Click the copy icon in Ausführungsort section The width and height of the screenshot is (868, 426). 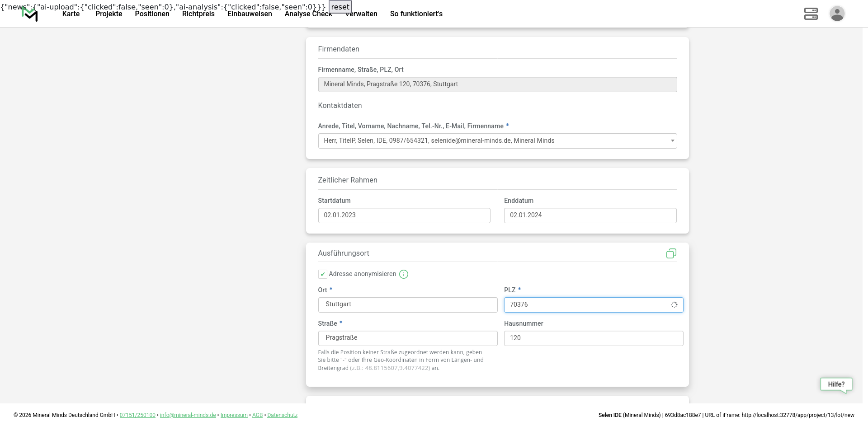click(x=671, y=253)
